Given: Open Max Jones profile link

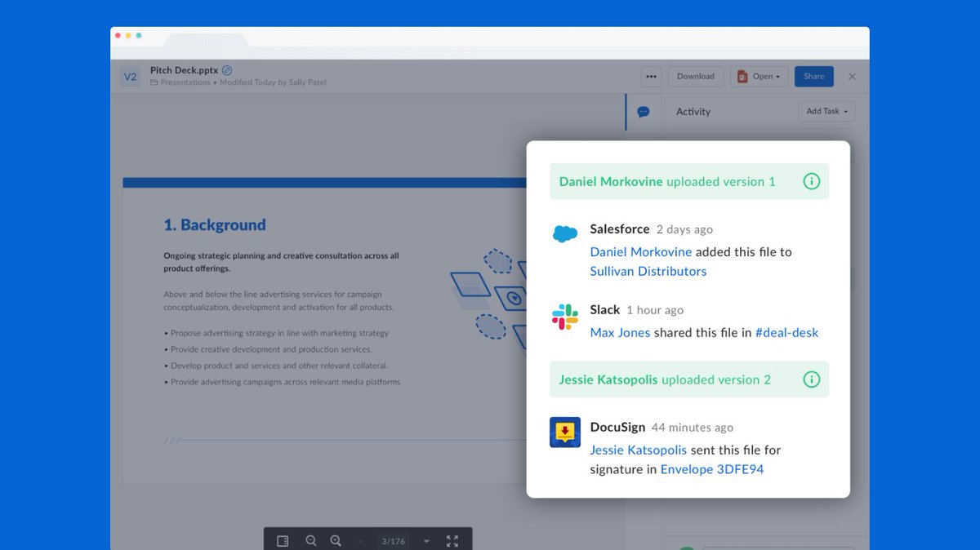Looking at the screenshot, I should 620,333.
